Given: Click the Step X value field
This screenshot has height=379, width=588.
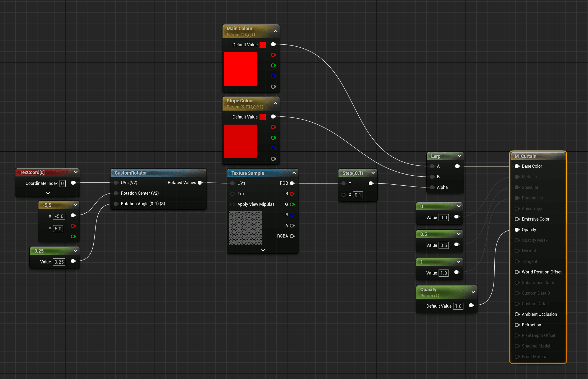Looking at the screenshot, I should (358, 195).
